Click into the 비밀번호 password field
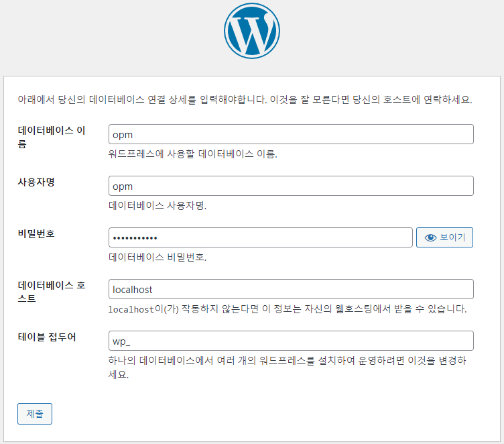 (260, 237)
